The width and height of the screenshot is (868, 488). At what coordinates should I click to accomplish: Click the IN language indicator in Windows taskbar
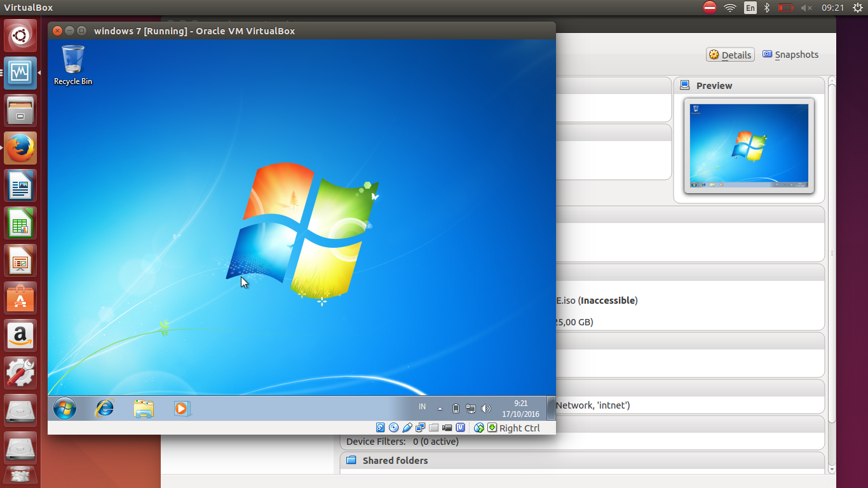[x=423, y=407]
